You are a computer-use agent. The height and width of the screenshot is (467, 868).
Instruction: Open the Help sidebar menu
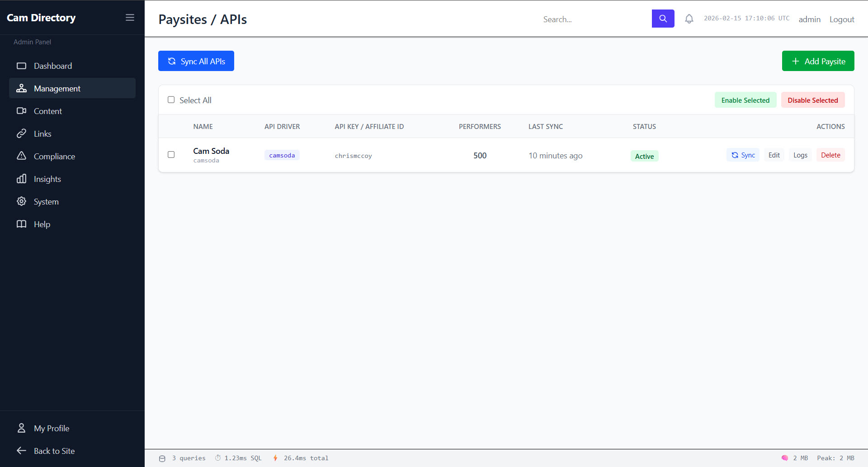coord(42,224)
